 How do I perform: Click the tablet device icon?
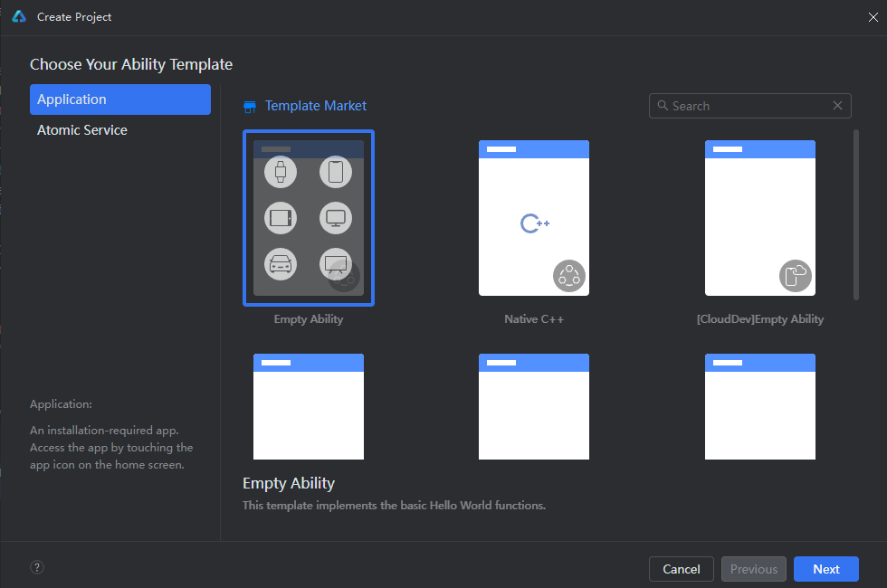click(x=281, y=218)
